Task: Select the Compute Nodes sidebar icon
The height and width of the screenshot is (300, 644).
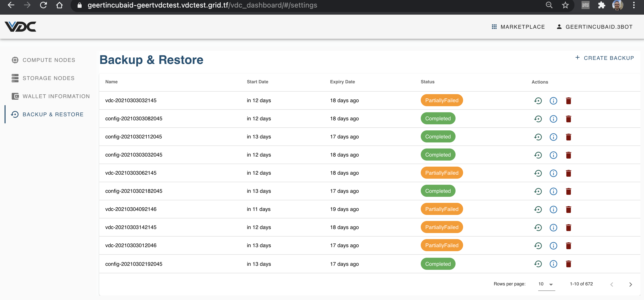Action: tap(15, 60)
